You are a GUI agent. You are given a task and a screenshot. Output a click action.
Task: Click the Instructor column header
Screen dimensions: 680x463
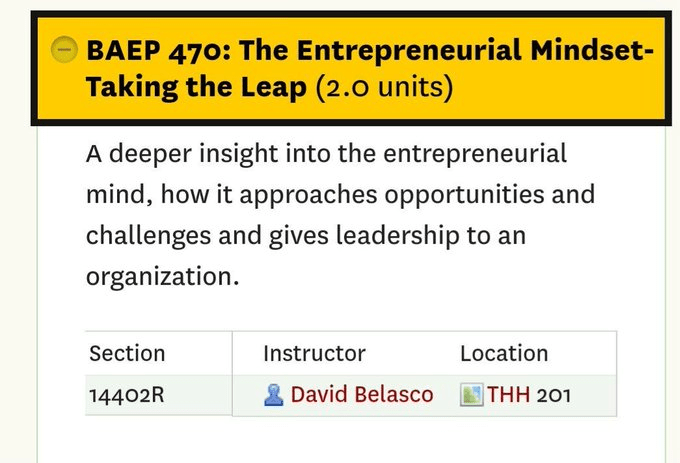[x=314, y=353]
